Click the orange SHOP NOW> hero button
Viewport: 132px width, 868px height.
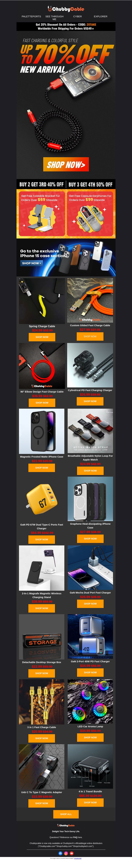click(66, 164)
